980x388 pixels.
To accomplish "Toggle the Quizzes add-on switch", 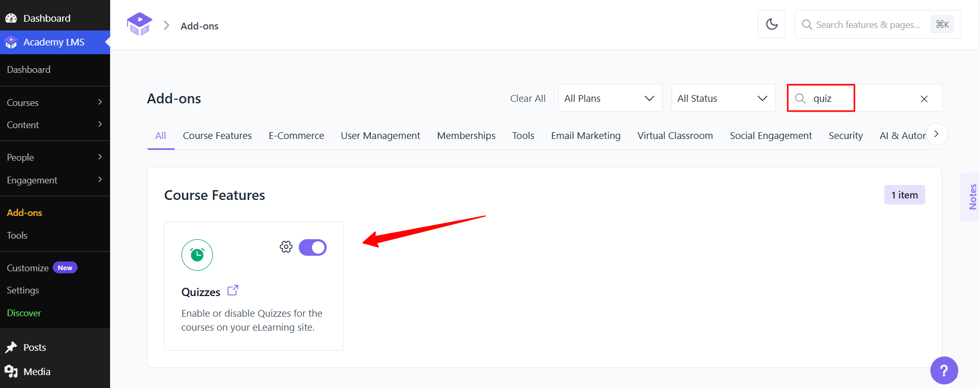I will coord(313,247).
